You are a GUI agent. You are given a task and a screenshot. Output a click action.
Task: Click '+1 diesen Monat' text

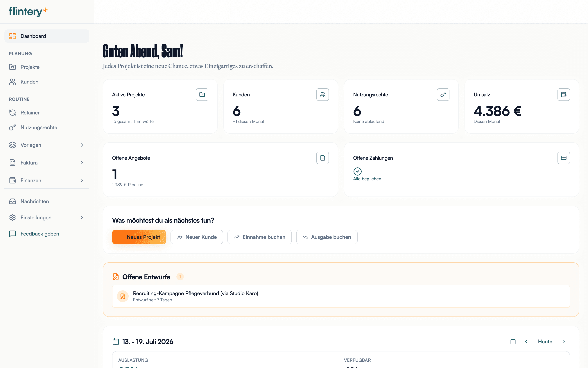(248, 121)
